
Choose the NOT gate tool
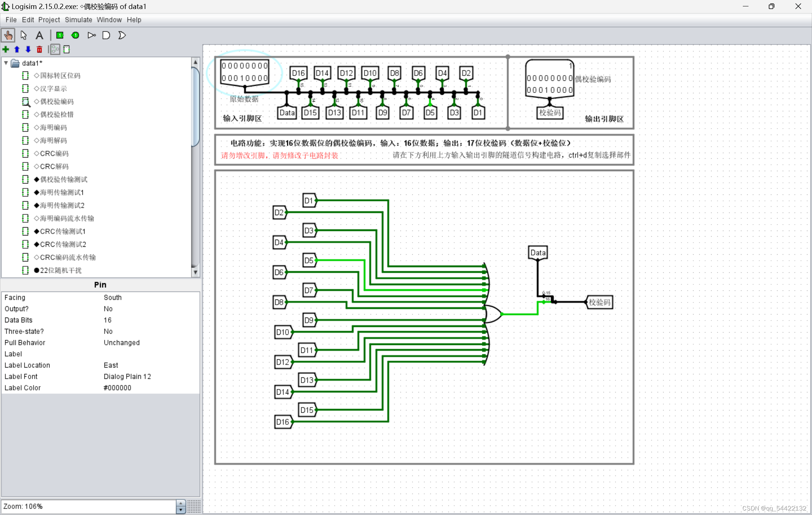pos(91,35)
